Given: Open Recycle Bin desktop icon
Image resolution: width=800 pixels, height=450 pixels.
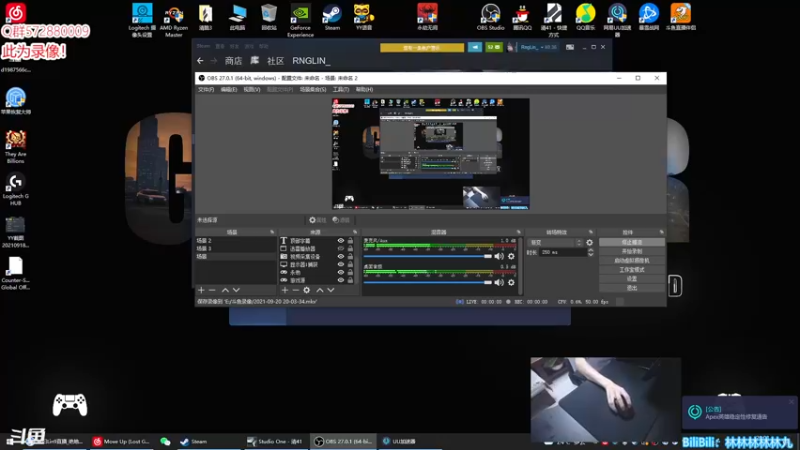Looking at the screenshot, I should coord(269,17).
